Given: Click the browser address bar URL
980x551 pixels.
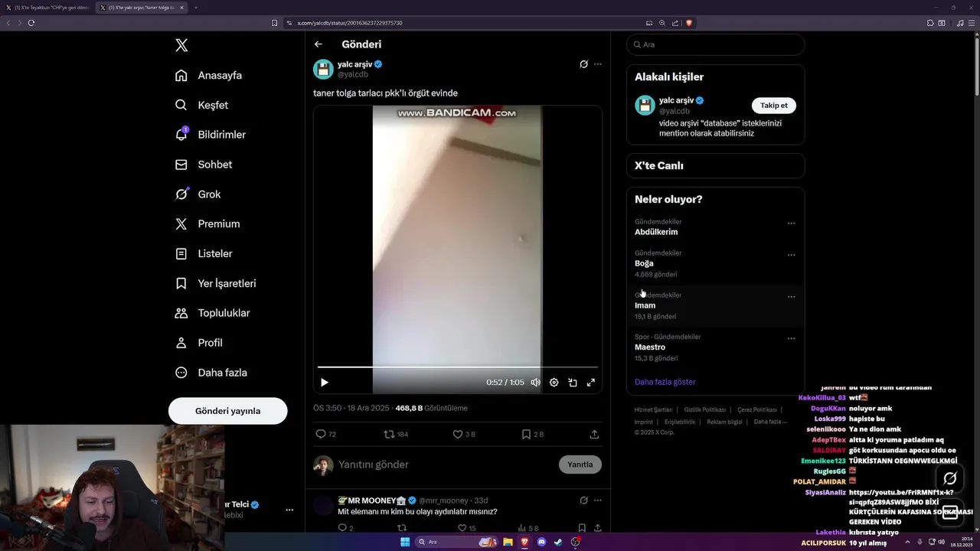Looking at the screenshot, I should [x=350, y=23].
